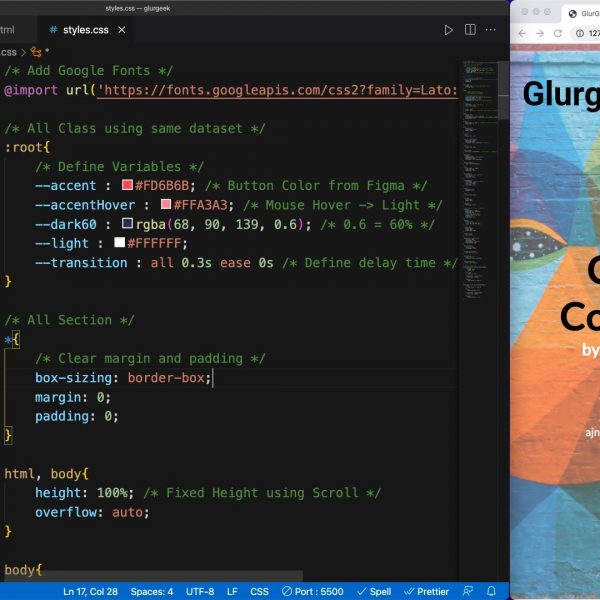
Task: Select the GlurGeek browser tab
Action: pyautogui.click(x=580, y=13)
